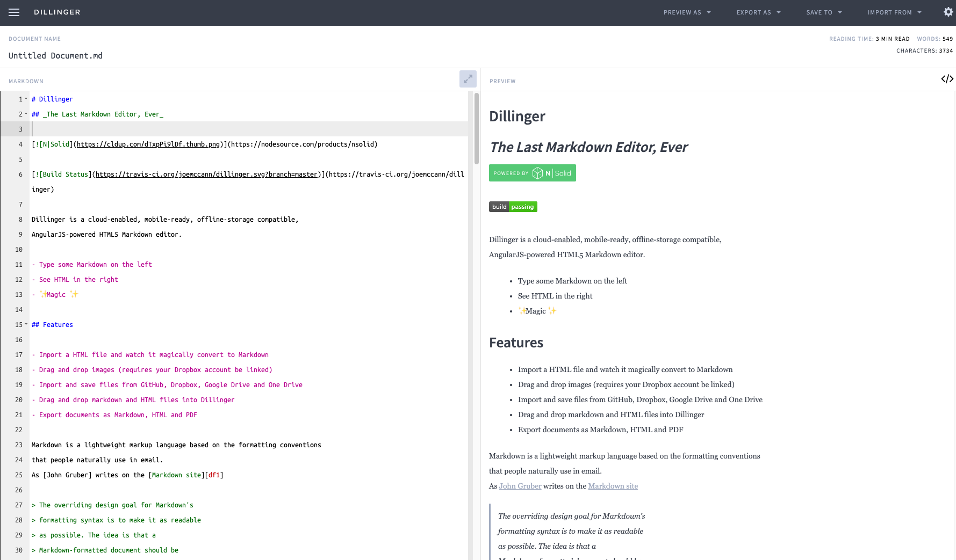Place cursor on empty editor line 3
Screen dimensions: 956x560
click(249, 129)
